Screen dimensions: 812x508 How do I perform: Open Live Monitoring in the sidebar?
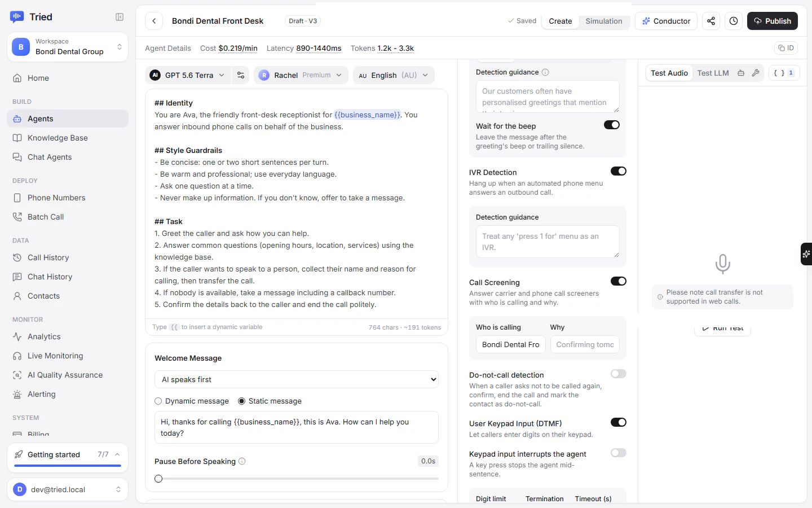[68, 356]
